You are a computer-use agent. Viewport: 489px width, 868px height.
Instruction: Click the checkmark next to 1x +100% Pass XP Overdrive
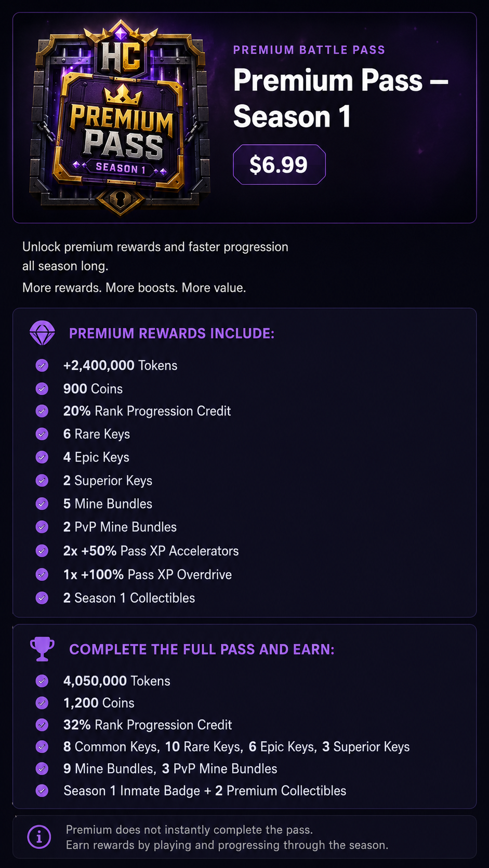click(x=42, y=575)
